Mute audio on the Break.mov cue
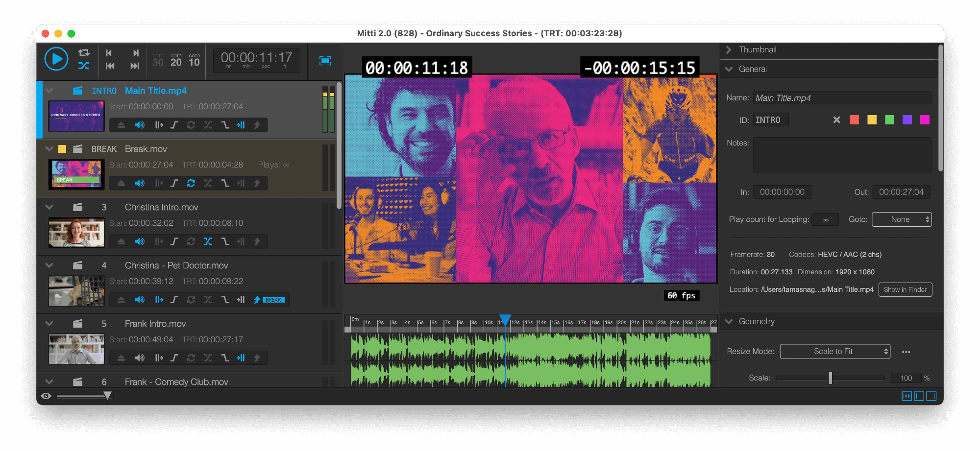This screenshot has height=453, width=980. click(x=140, y=183)
